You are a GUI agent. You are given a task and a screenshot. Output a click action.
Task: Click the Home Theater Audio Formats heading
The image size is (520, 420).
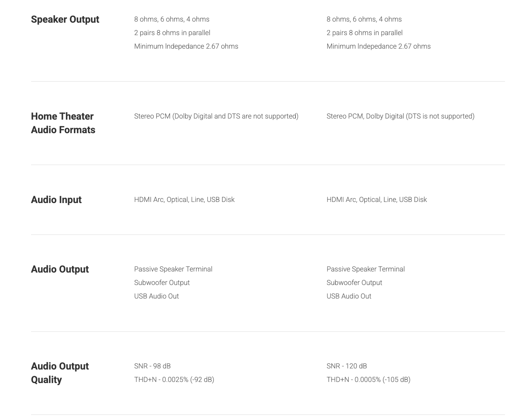[x=63, y=123]
